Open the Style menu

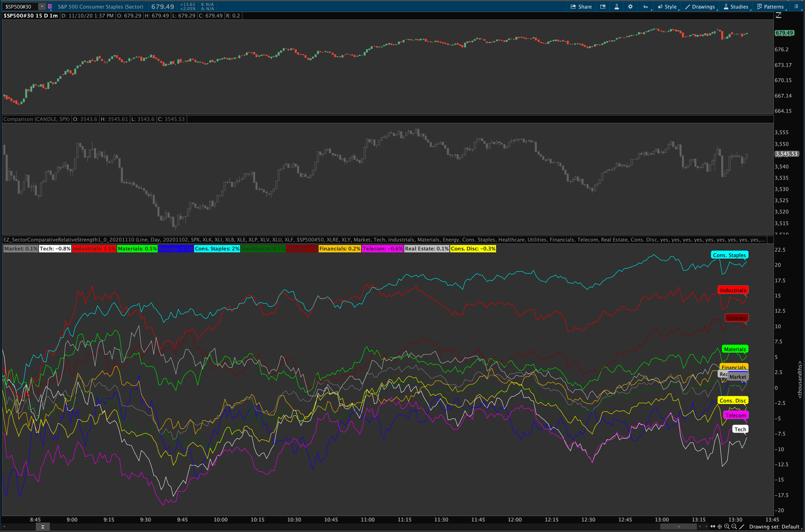click(x=667, y=6)
